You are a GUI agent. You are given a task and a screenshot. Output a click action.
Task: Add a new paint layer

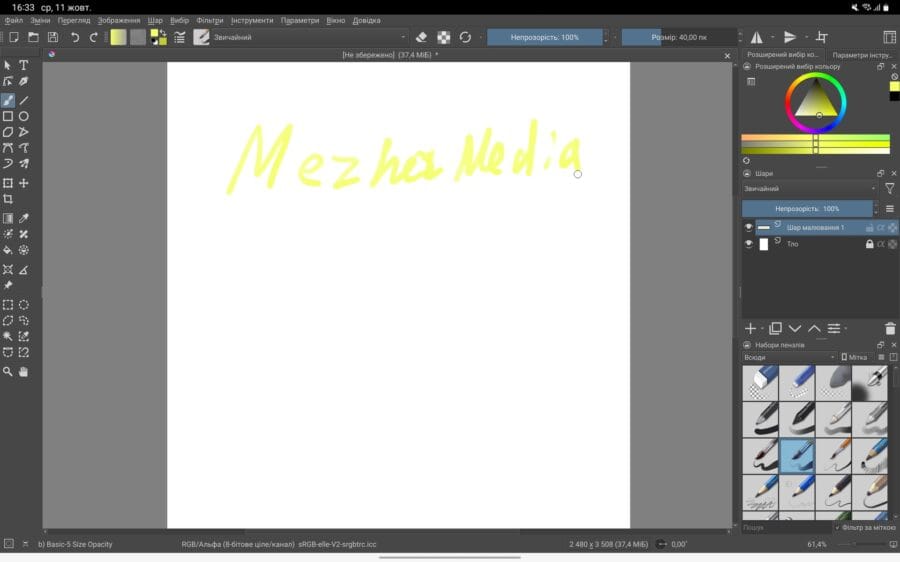pos(750,328)
